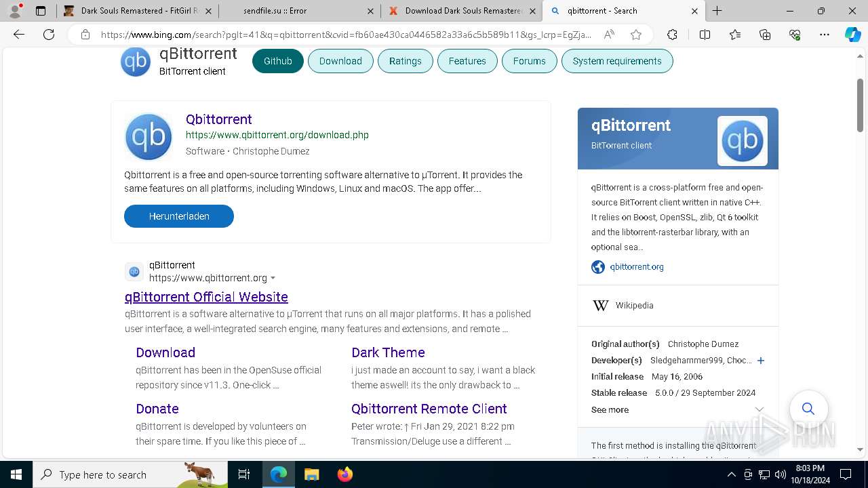The height and width of the screenshot is (488, 868).
Task: Activate the Read aloud icon
Action: click(609, 35)
